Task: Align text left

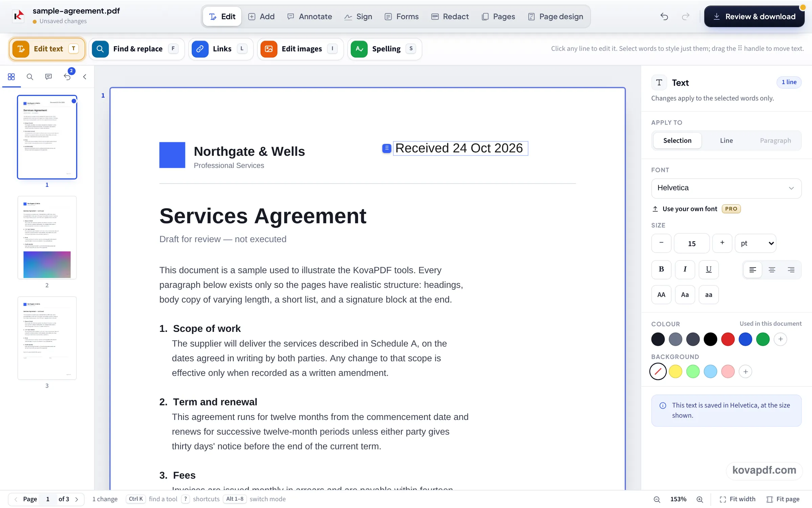Action: [x=752, y=270]
